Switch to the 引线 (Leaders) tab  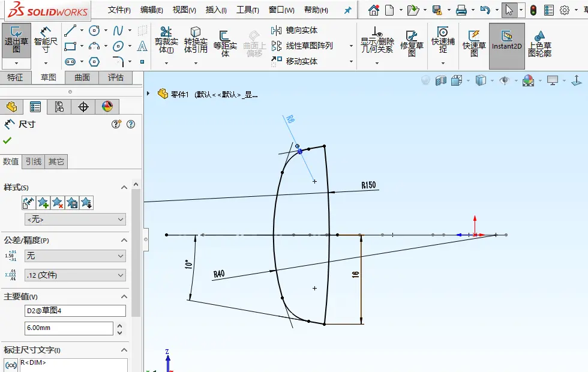34,161
